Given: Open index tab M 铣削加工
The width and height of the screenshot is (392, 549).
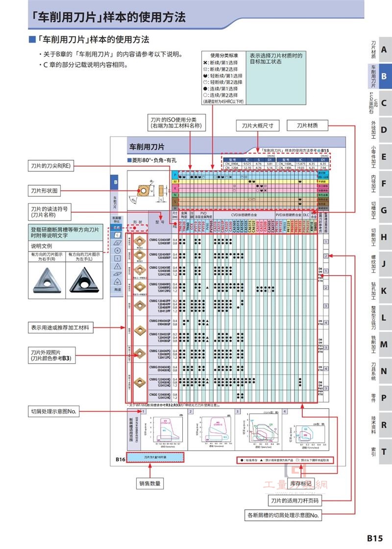Looking at the screenshot, I should pyautogui.click(x=381, y=345).
